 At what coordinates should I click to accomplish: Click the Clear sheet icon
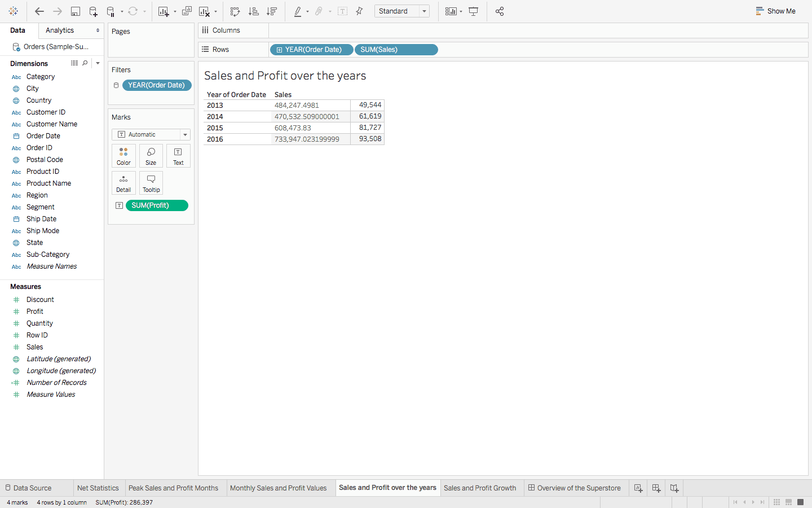(204, 11)
